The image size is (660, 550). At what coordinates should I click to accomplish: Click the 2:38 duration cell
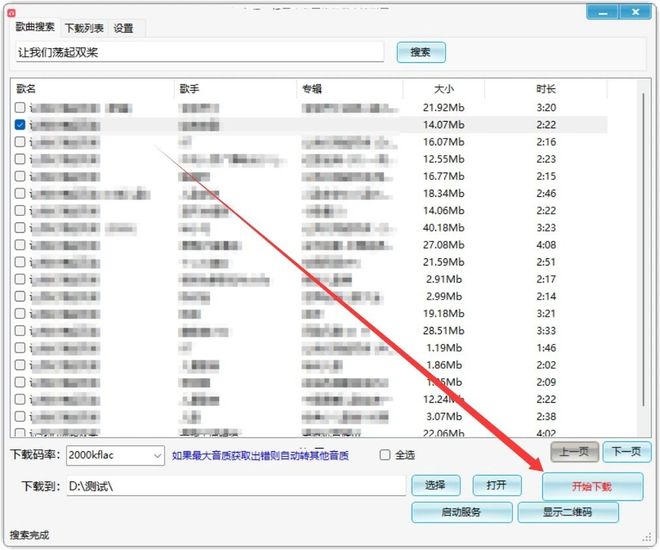click(x=546, y=416)
